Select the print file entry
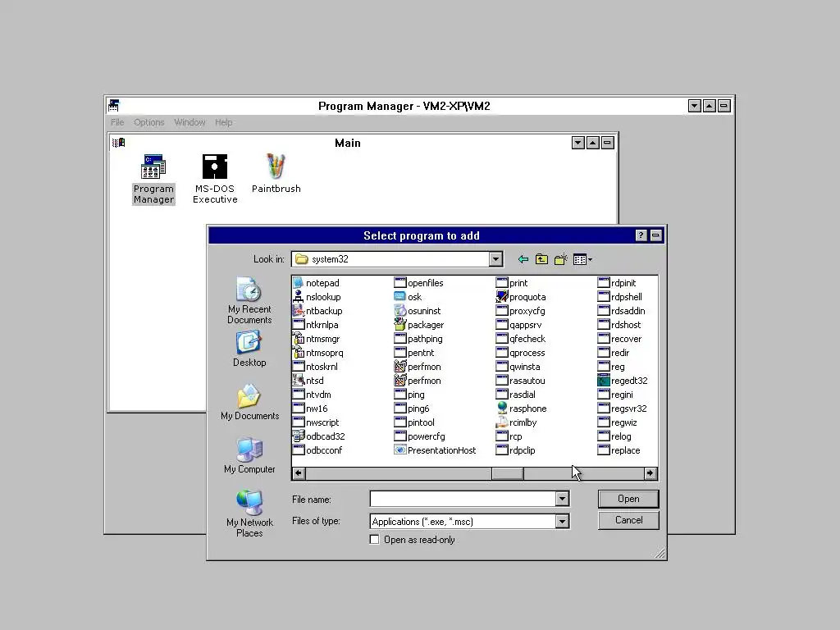The image size is (840, 630). pyautogui.click(x=512, y=283)
